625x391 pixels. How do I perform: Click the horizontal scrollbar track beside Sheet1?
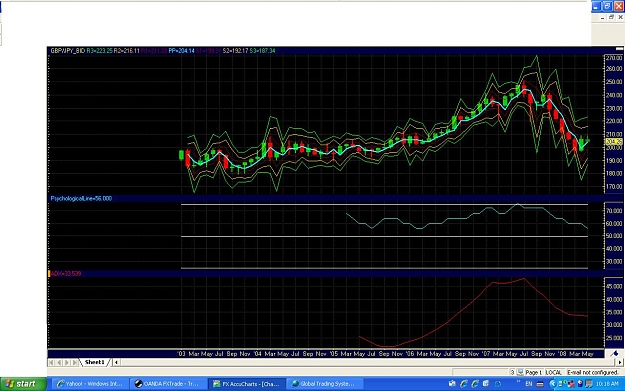367,362
